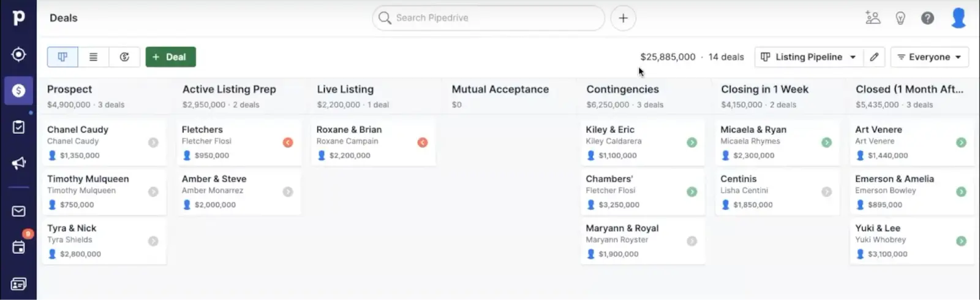Click the quick add plus button

(623, 18)
